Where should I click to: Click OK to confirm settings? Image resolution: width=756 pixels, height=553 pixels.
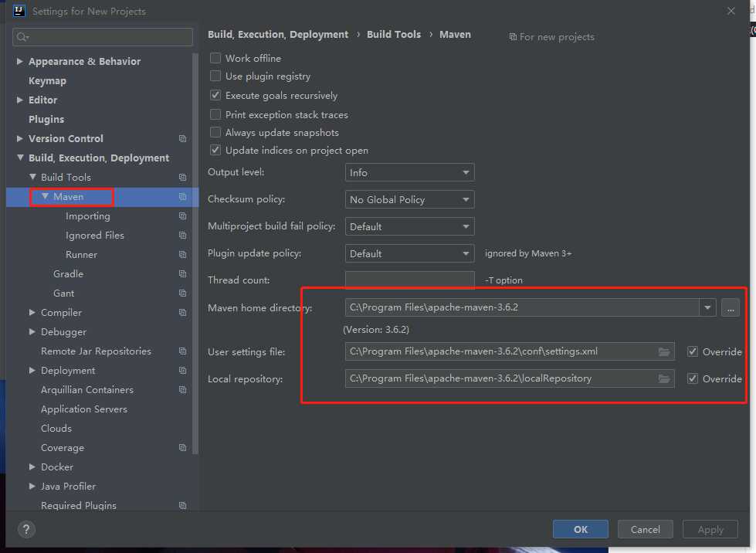tap(581, 529)
